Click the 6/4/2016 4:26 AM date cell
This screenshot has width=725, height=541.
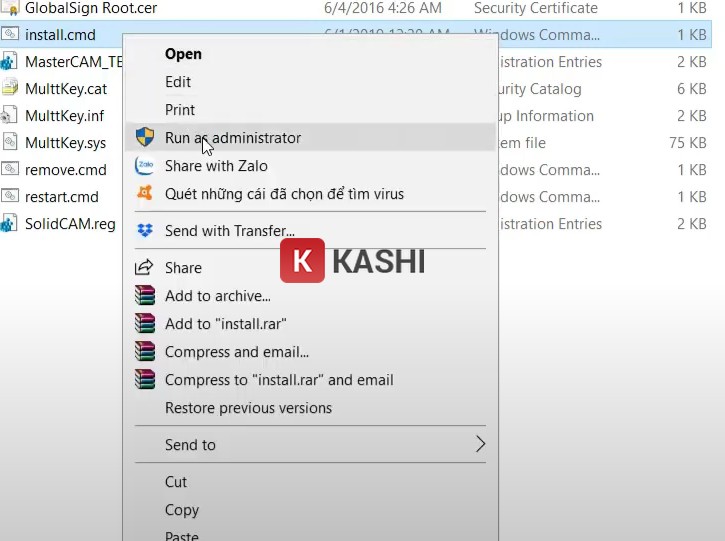pyautogui.click(x=383, y=8)
